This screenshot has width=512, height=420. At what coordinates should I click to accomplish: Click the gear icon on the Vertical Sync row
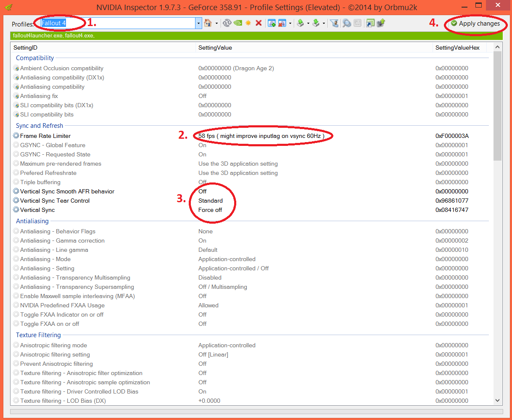pyautogui.click(x=16, y=210)
